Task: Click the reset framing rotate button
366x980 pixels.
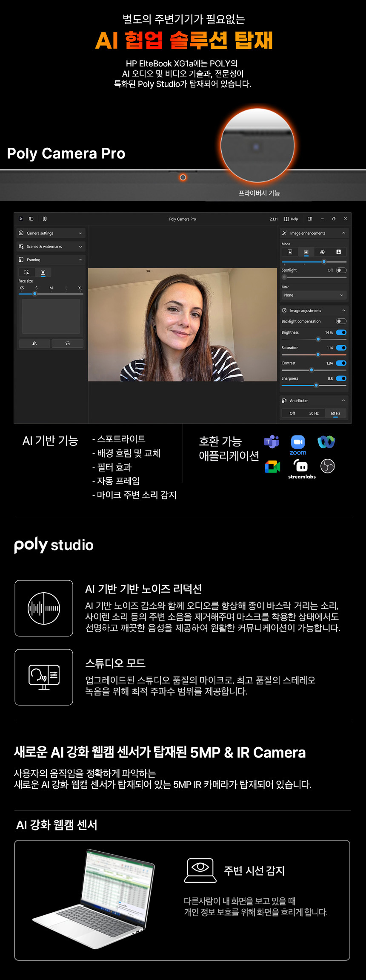Action: 67,343
